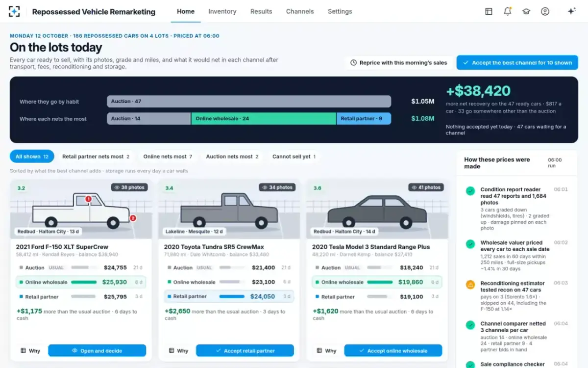Click the 2021 Ford F-150 XLT SuperCrew title
The image size is (588, 368).
[x=62, y=247]
